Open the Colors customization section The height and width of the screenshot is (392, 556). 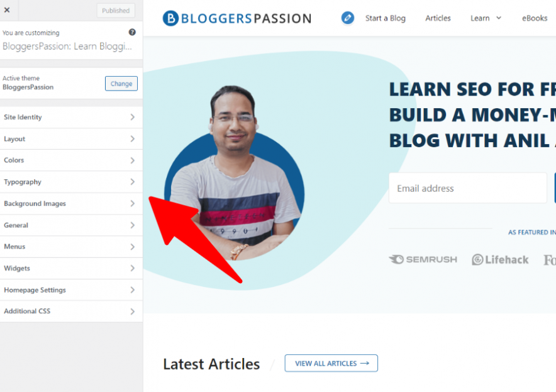[x=71, y=160]
